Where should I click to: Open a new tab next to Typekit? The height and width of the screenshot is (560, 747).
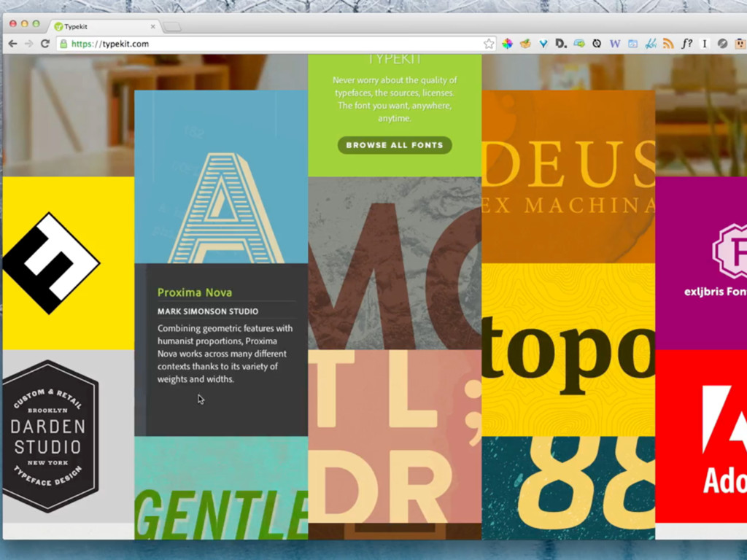172,27
